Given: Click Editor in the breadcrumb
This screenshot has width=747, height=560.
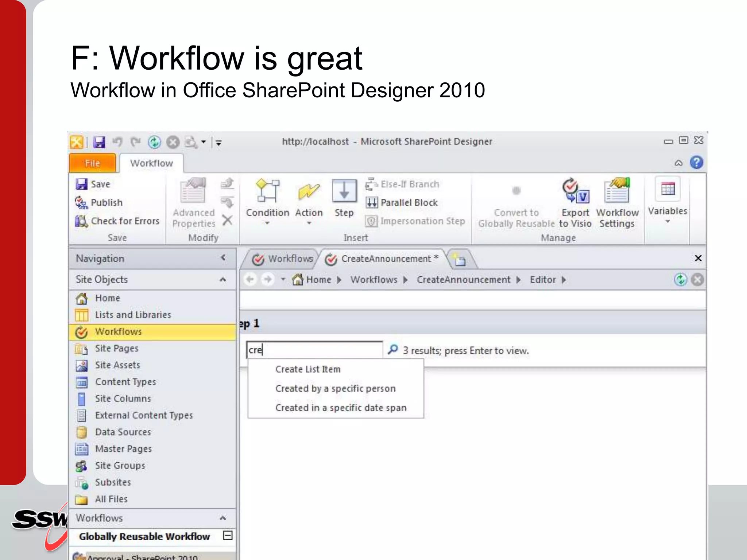Looking at the screenshot, I should click(543, 280).
